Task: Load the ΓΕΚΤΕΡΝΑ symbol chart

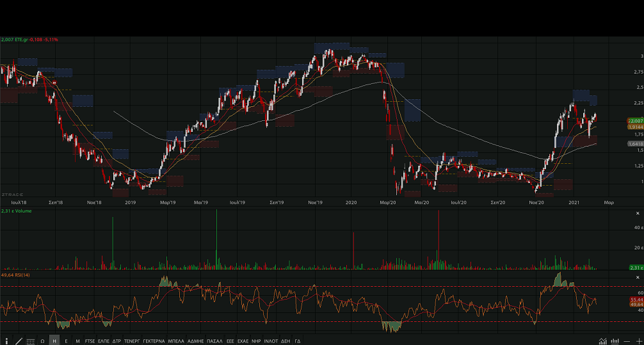Action: 154,341
